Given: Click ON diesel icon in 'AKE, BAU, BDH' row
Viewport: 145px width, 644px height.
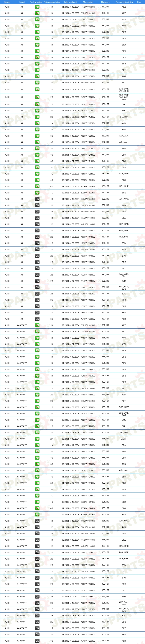Looking at the screenshot, I should pyautogui.click(x=37, y=603).
